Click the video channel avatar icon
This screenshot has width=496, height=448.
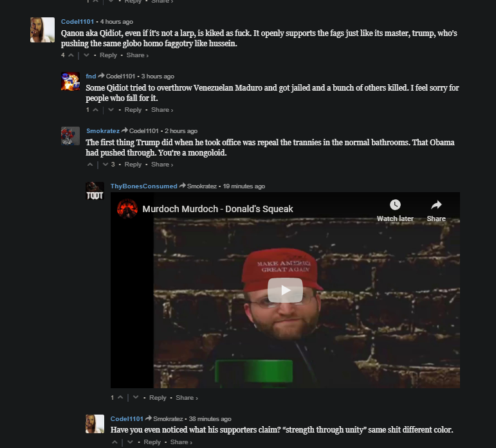[127, 209]
